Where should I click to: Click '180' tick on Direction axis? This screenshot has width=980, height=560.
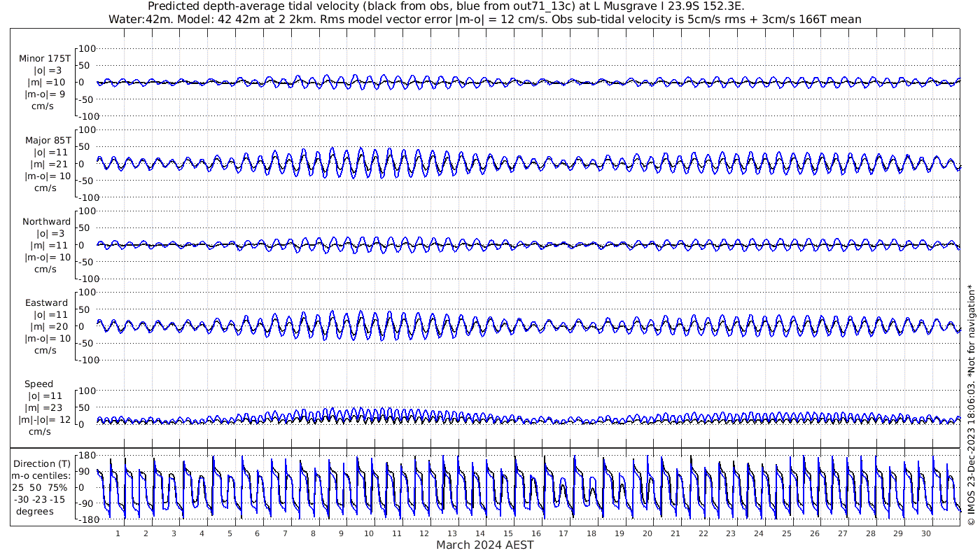(87, 456)
